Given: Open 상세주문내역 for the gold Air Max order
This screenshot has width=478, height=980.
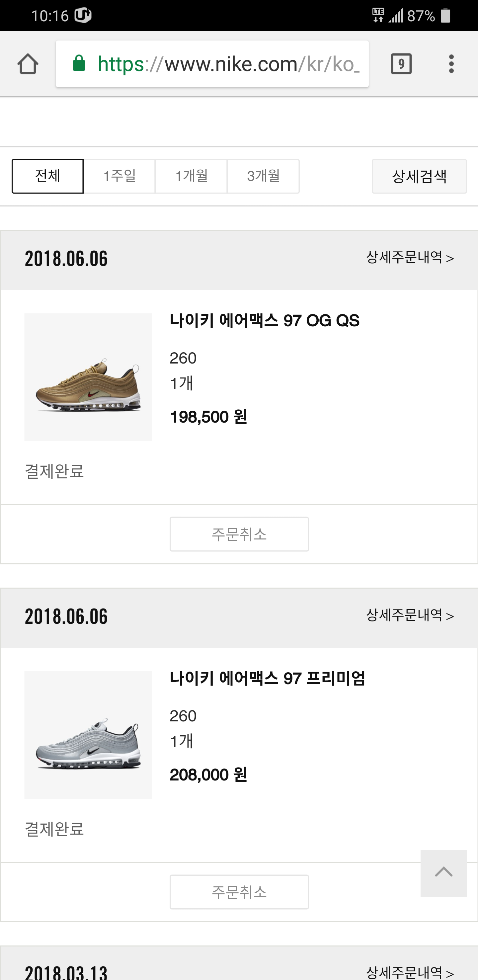Looking at the screenshot, I should click(x=410, y=258).
